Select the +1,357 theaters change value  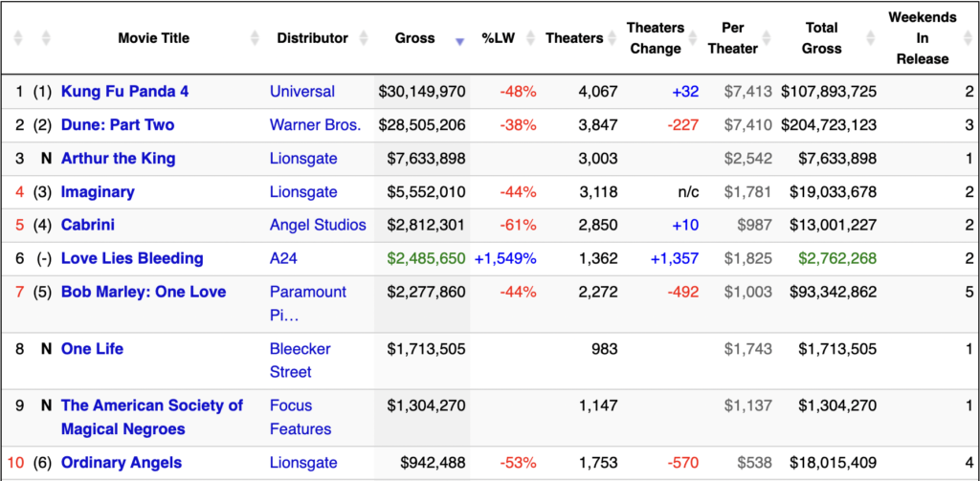[675, 258]
